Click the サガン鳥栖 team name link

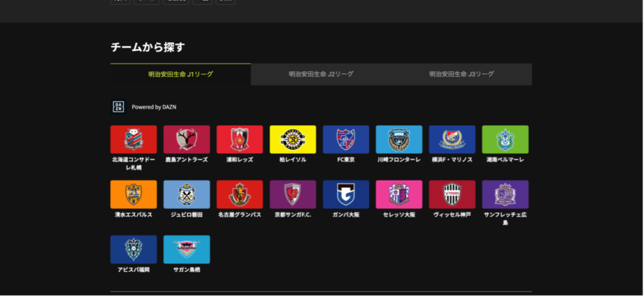pyautogui.click(x=186, y=270)
